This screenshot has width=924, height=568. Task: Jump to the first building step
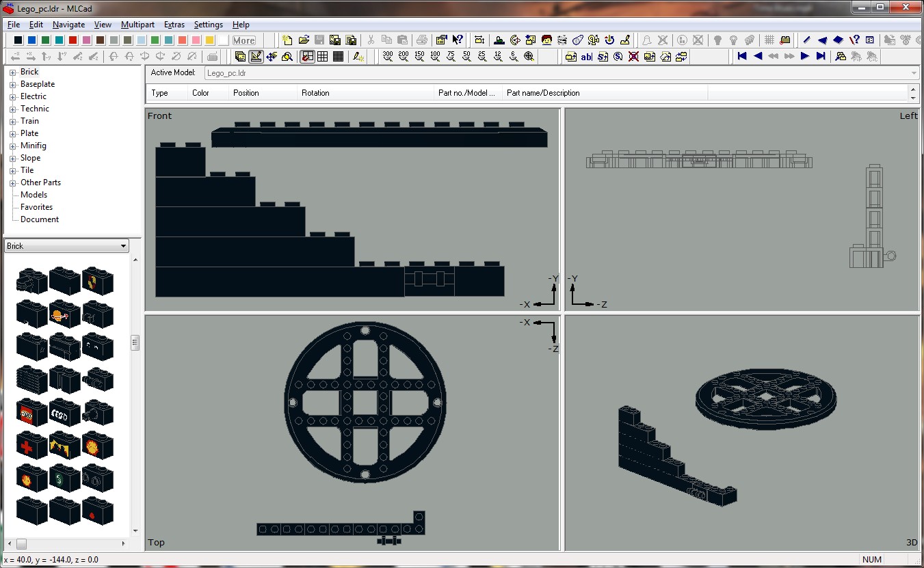pyautogui.click(x=743, y=57)
